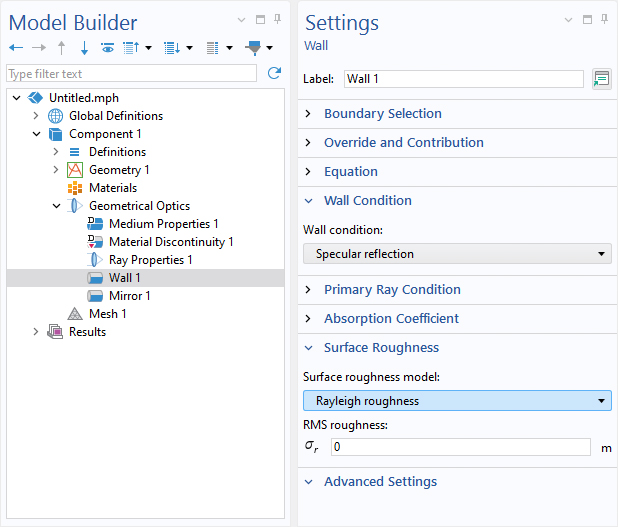Click the back arrow in Model Builder toolbar
The width and height of the screenshot is (618, 527).
pyautogui.click(x=15, y=47)
